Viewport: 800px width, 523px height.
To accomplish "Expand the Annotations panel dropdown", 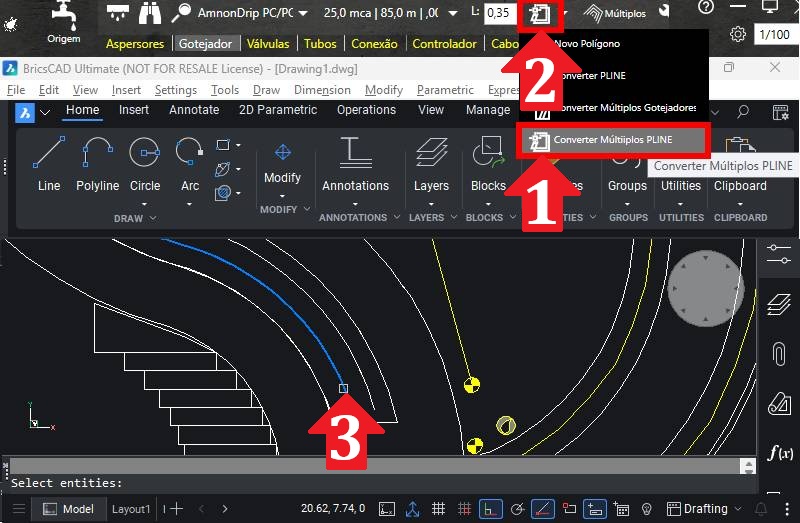I will click(355, 205).
